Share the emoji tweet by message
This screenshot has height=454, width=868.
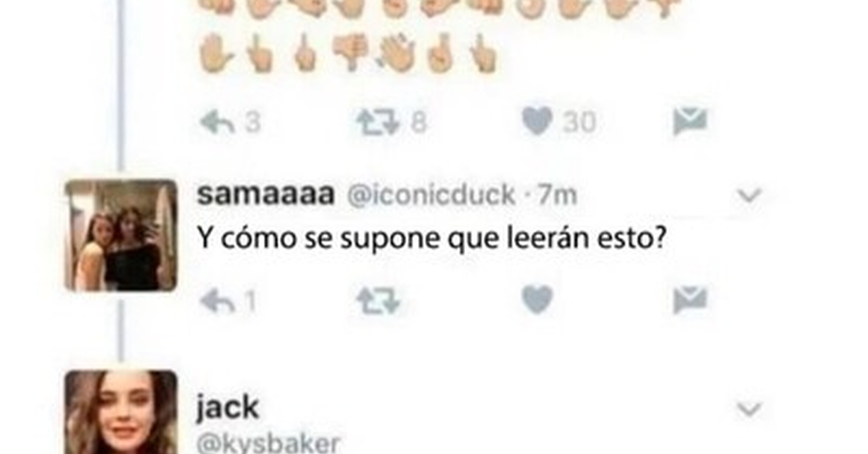pos(690,121)
